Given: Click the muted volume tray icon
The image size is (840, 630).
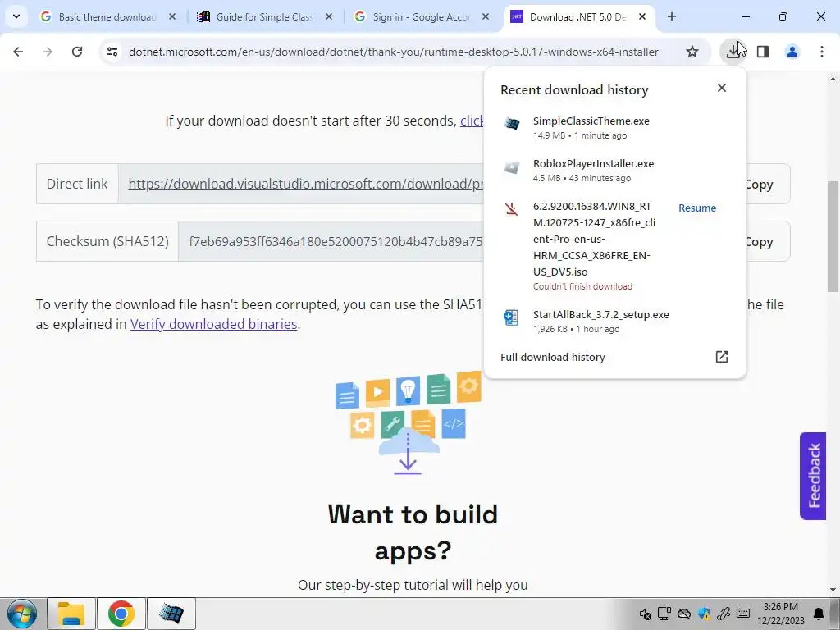Looking at the screenshot, I should [x=645, y=614].
